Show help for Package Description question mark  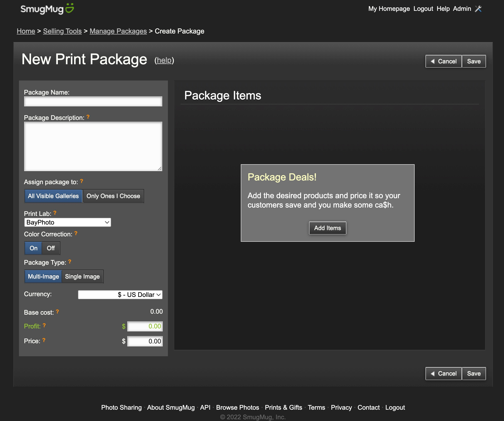(x=88, y=117)
